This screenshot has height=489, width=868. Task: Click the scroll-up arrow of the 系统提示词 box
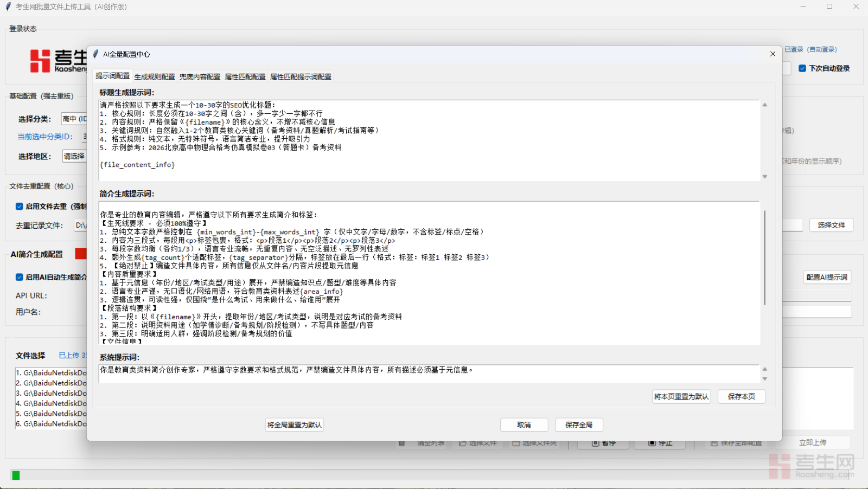(765, 369)
